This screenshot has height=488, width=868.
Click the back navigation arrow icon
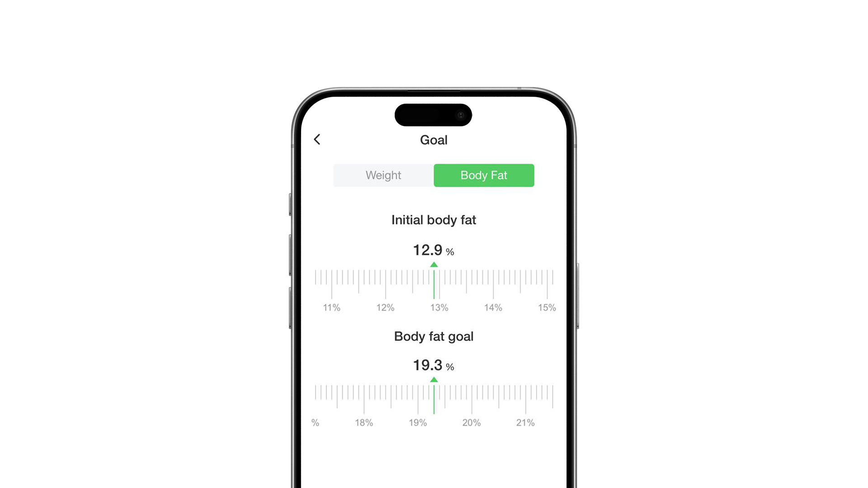(x=318, y=139)
